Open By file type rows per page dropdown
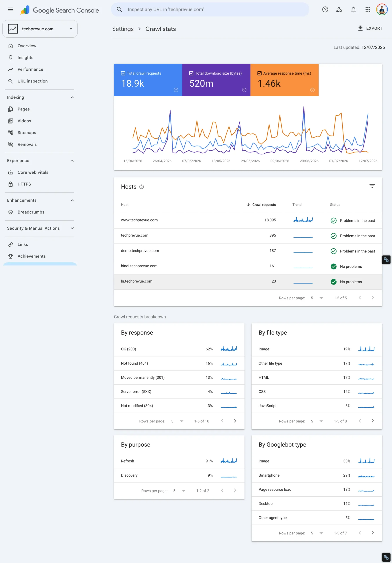 pos(317,421)
